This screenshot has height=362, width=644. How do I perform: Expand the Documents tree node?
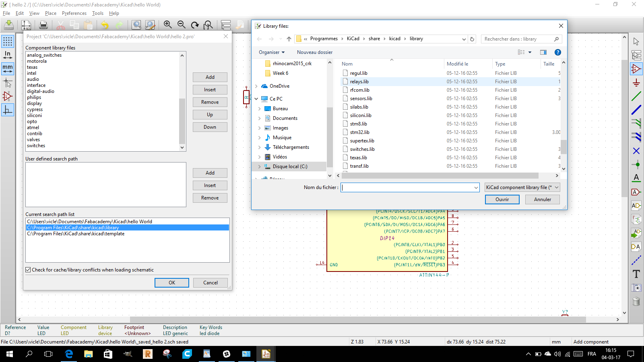click(x=260, y=118)
